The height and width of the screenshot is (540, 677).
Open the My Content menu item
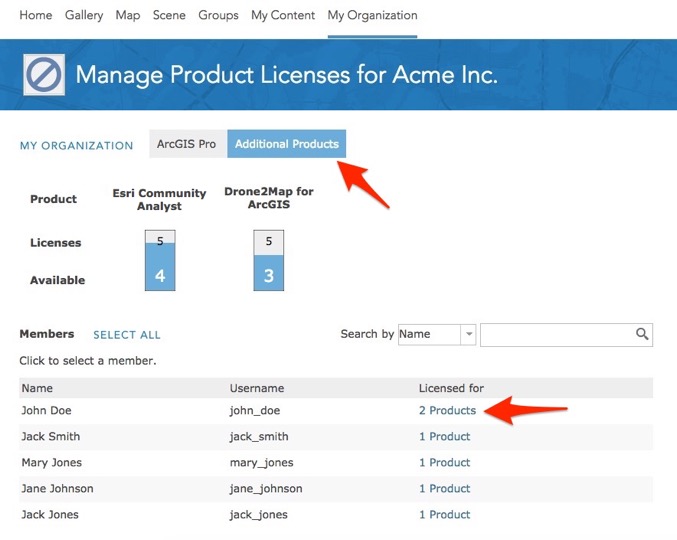(283, 15)
